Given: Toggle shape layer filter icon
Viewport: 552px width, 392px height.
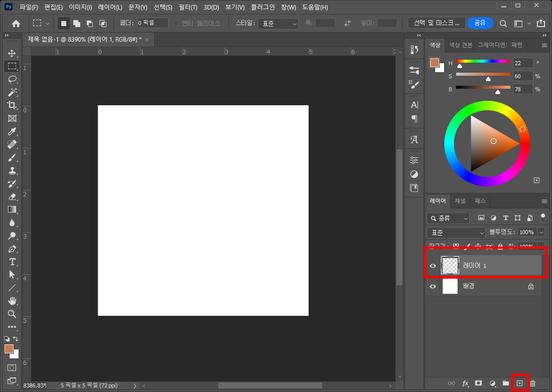Looking at the screenshot, I should pos(517,218).
